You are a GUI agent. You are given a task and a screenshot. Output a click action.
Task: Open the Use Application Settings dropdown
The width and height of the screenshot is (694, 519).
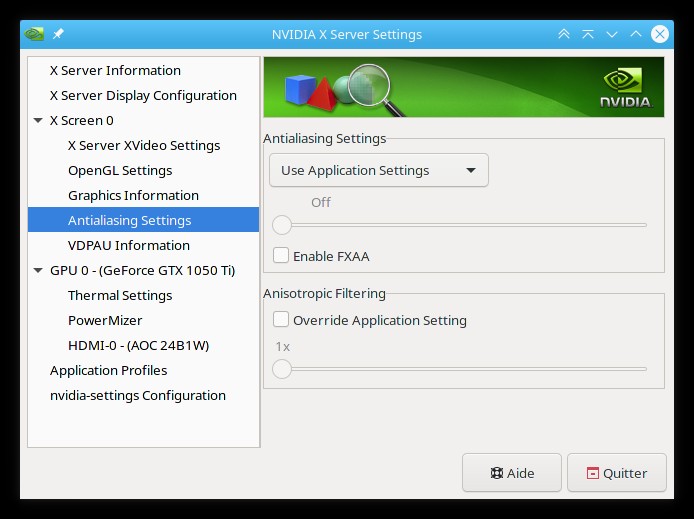click(x=379, y=170)
